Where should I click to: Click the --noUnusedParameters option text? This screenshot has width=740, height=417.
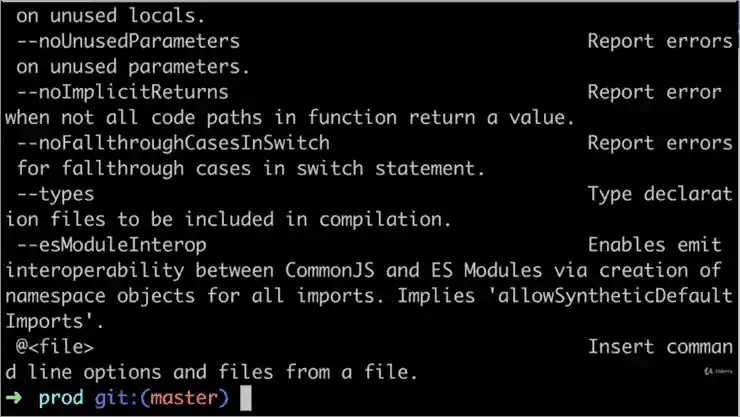coord(128,42)
